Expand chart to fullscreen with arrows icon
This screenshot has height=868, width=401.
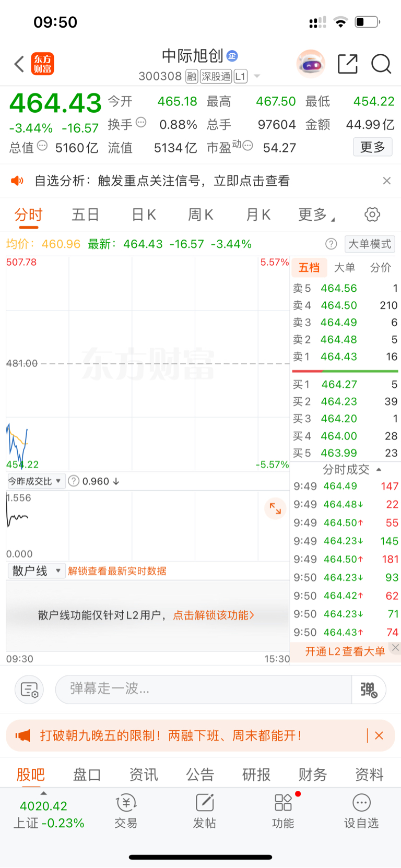click(275, 508)
